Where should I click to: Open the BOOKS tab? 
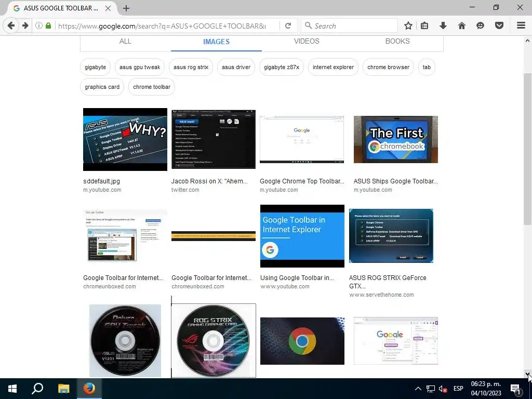[397, 42]
